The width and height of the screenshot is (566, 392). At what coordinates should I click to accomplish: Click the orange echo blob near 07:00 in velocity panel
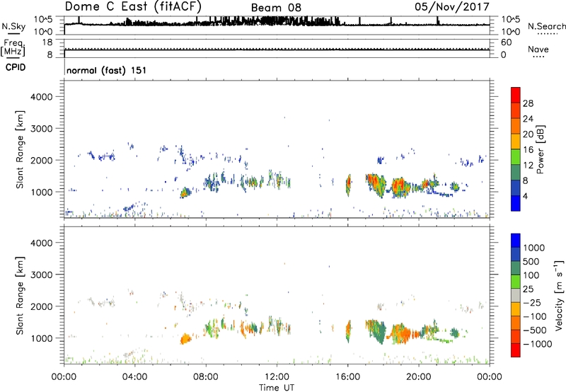(185, 339)
